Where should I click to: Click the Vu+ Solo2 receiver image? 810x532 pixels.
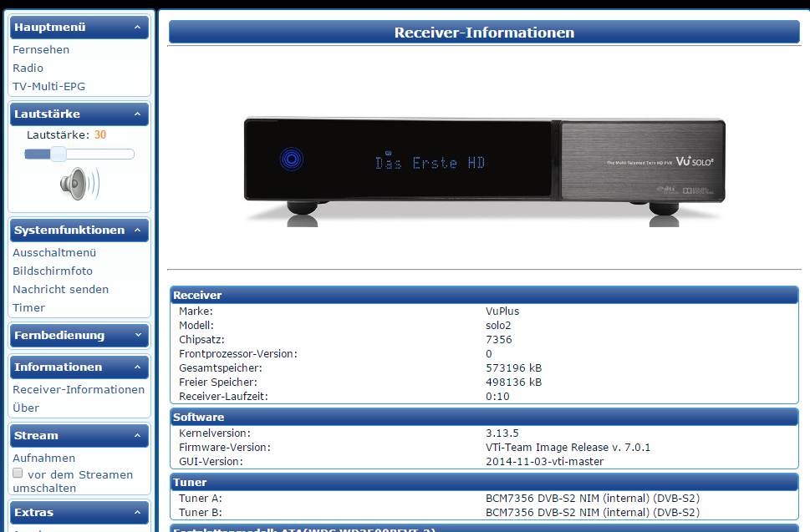(484, 171)
